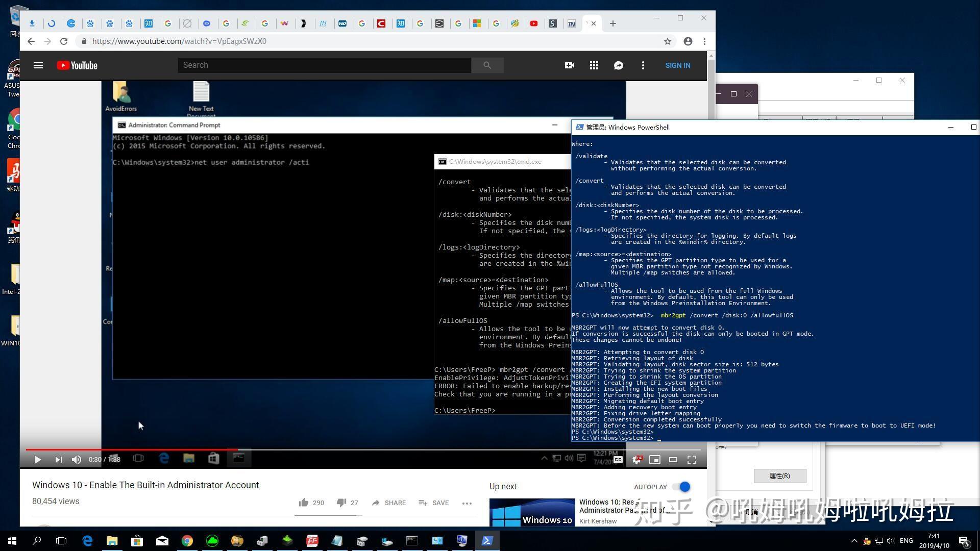Reload the YouTube page

64,41
